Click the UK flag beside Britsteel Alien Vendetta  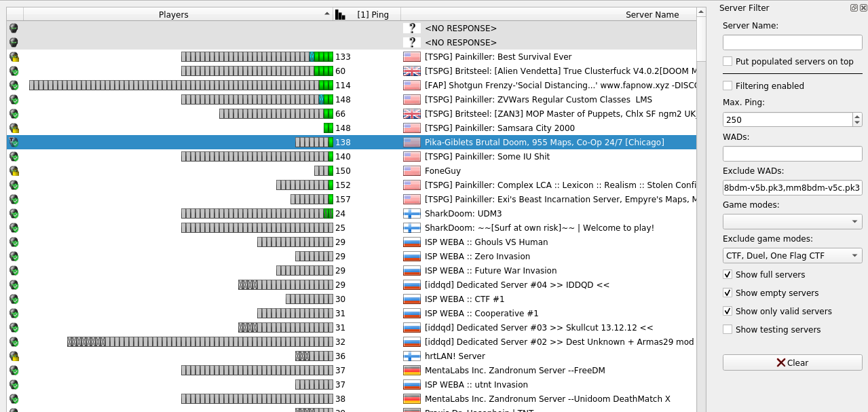click(x=411, y=71)
